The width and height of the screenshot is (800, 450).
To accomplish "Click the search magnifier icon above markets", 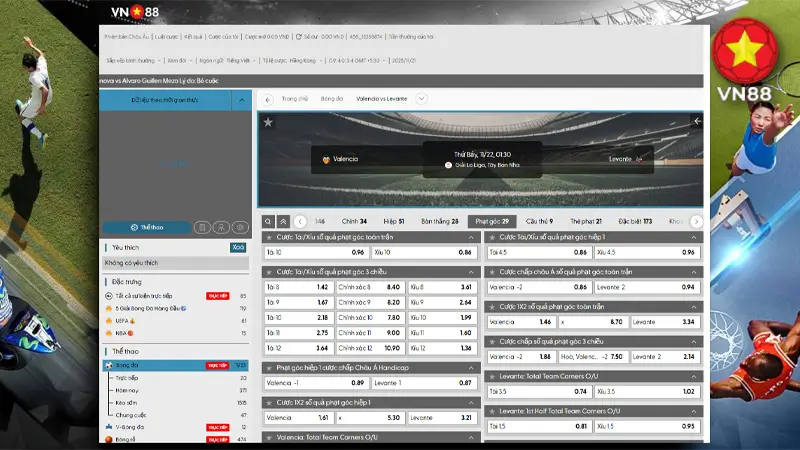I will [269, 221].
